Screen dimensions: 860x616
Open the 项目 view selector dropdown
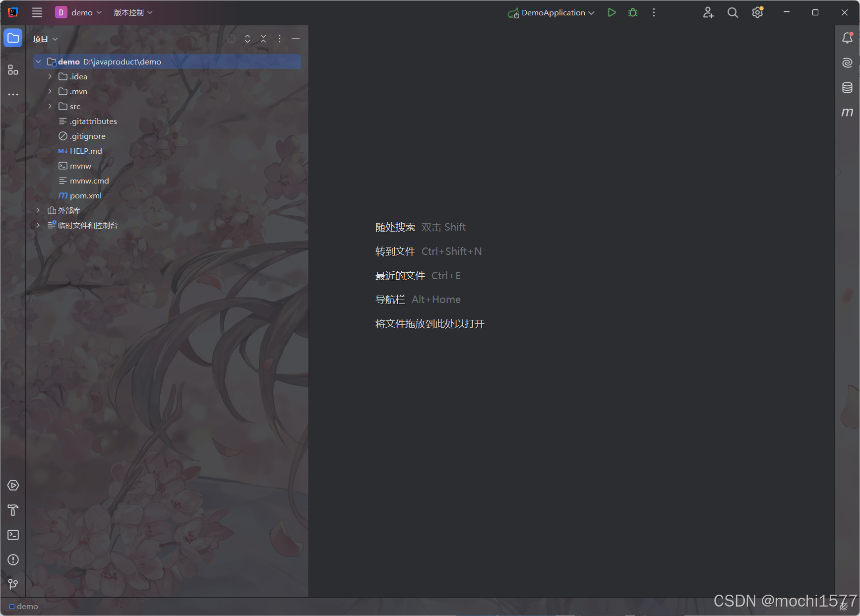tap(45, 39)
